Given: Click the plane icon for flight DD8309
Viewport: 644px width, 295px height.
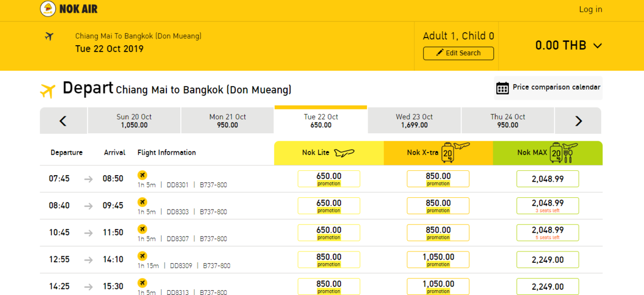Looking at the screenshot, I should tap(142, 256).
